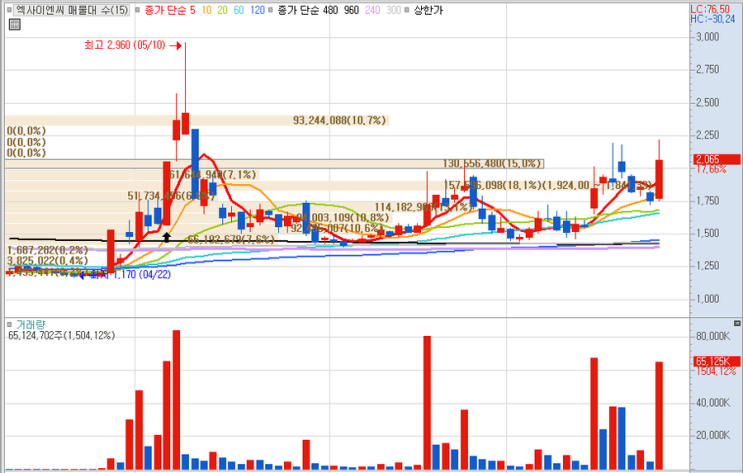This screenshot has height=473, width=743.
Task: Select the orange 10 moving average label
Action: [x=207, y=10]
